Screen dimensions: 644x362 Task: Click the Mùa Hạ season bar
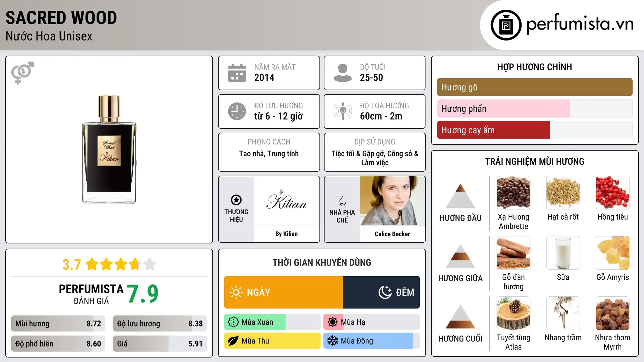pyautogui.click(x=372, y=322)
